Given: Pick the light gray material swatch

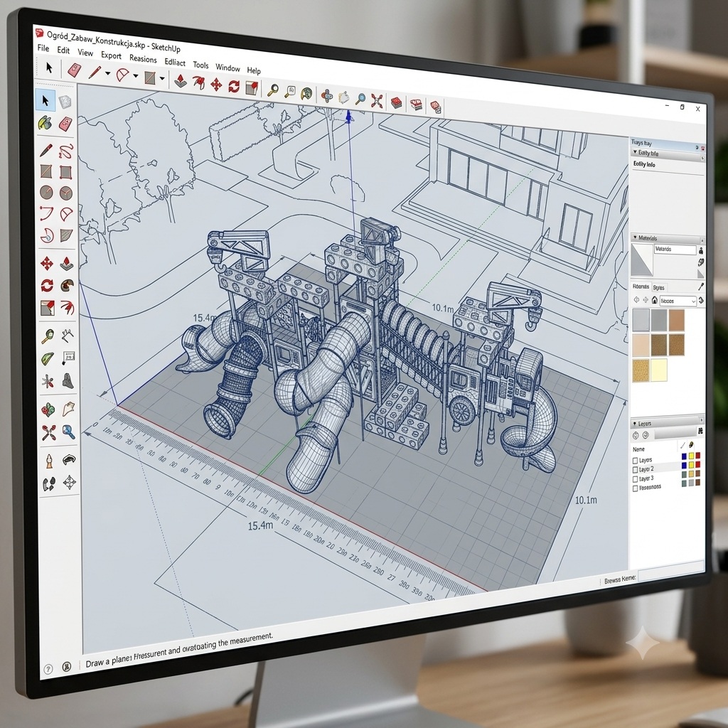Looking at the screenshot, I should (x=641, y=321).
